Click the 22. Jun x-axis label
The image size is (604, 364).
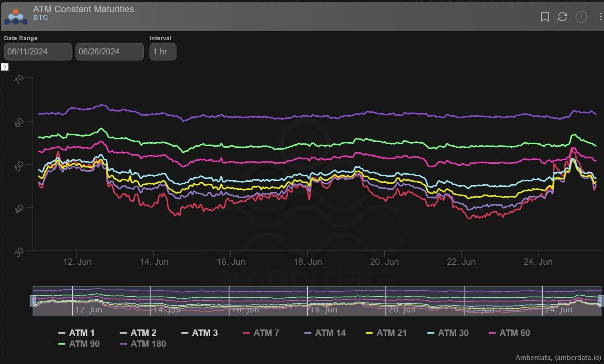click(x=461, y=262)
